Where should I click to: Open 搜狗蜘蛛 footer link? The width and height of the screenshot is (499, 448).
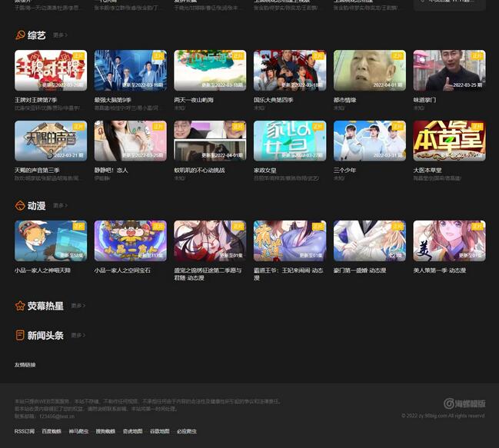point(105,431)
